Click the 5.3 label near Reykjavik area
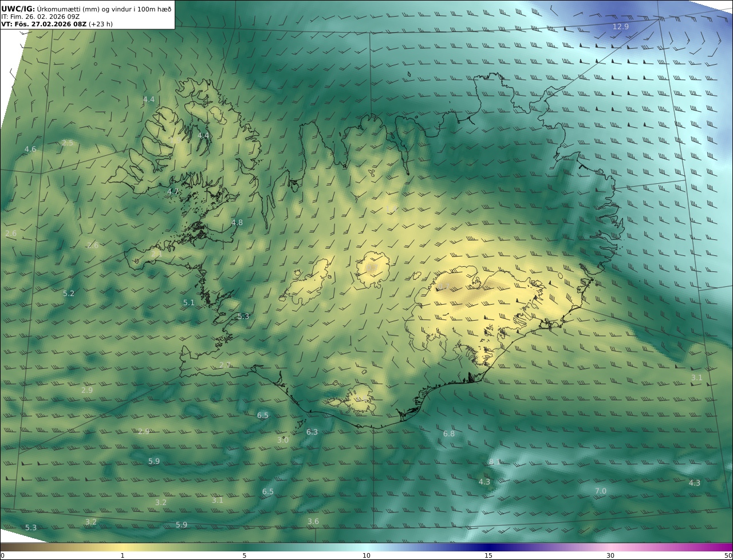 pos(243,317)
